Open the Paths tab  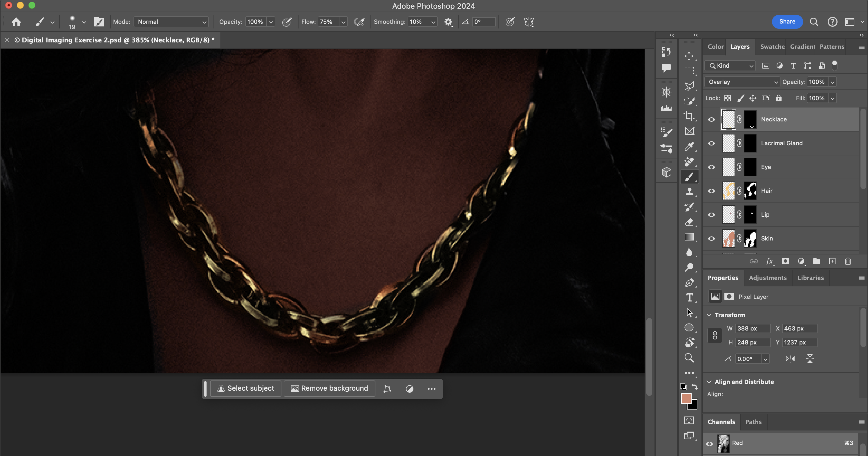tap(753, 422)
